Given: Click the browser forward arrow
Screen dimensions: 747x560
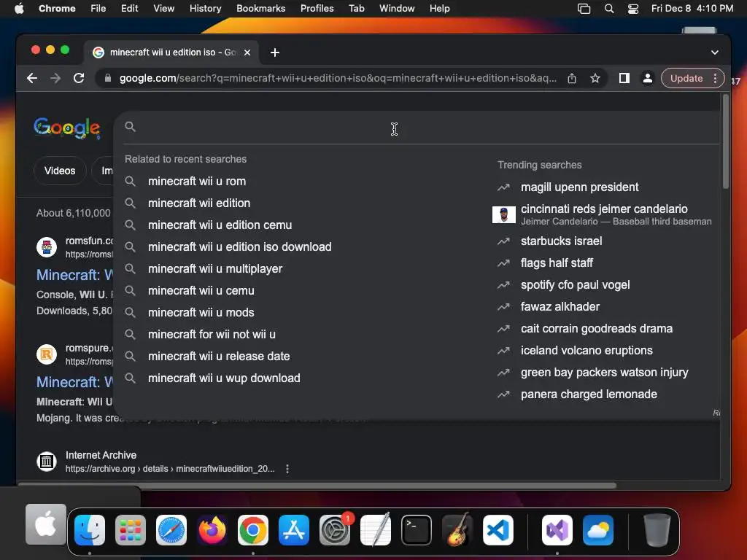Looking at the screenshot, I should (x=55, y=78).
